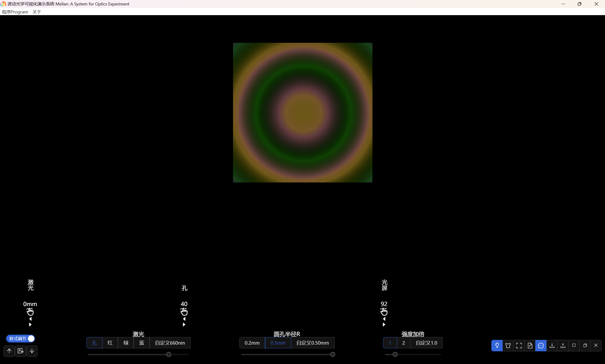Image resolution: width=605 pixels, height=364 pixels.
Task: Select the 0.2mm hole radius
Action: click(x=252, y=343)
